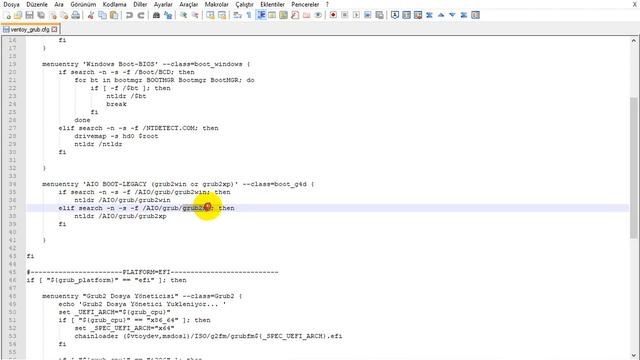
Task: Click the Close document toolbar icon
Action: pyautogui.click(x=53, y=15)
